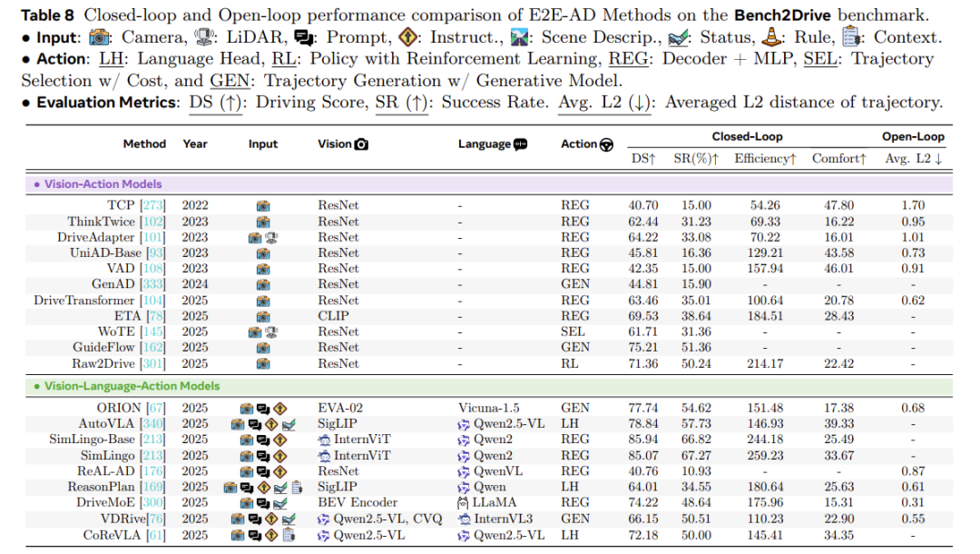
Task: Click the LLaMA icon in DriveMoE row
Action: (x=465, y=503)
